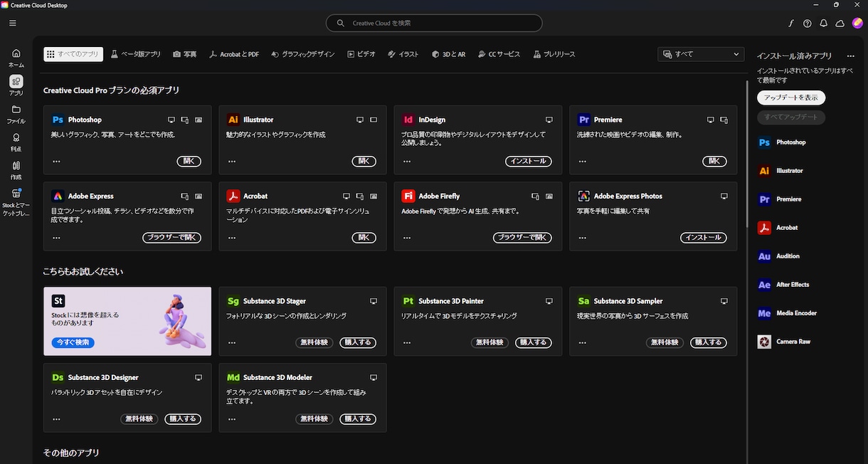Screen dimensions: 868x464
Task: Switch to グラフィックデザイン tab
Action: click(x=303, y=54)
